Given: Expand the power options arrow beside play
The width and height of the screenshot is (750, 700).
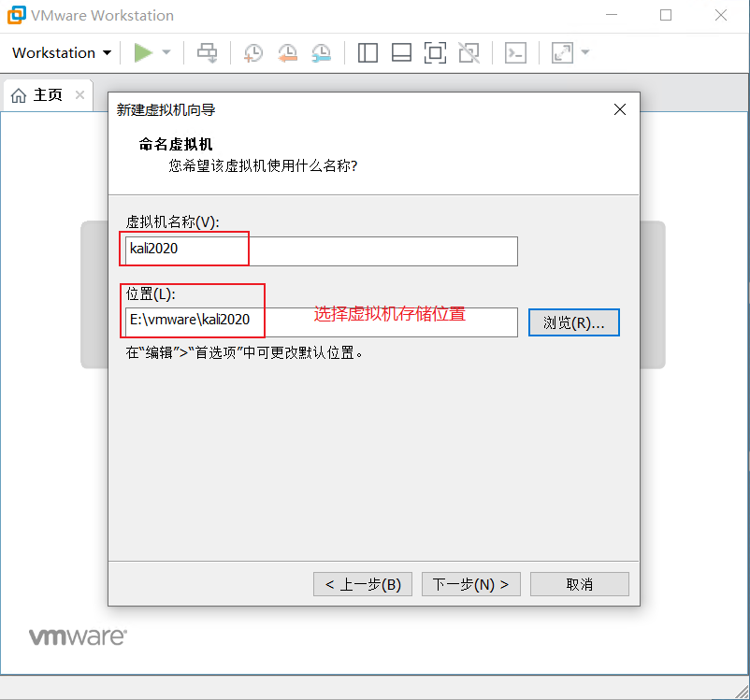Looking at the screenshot, I should point(166,52).
